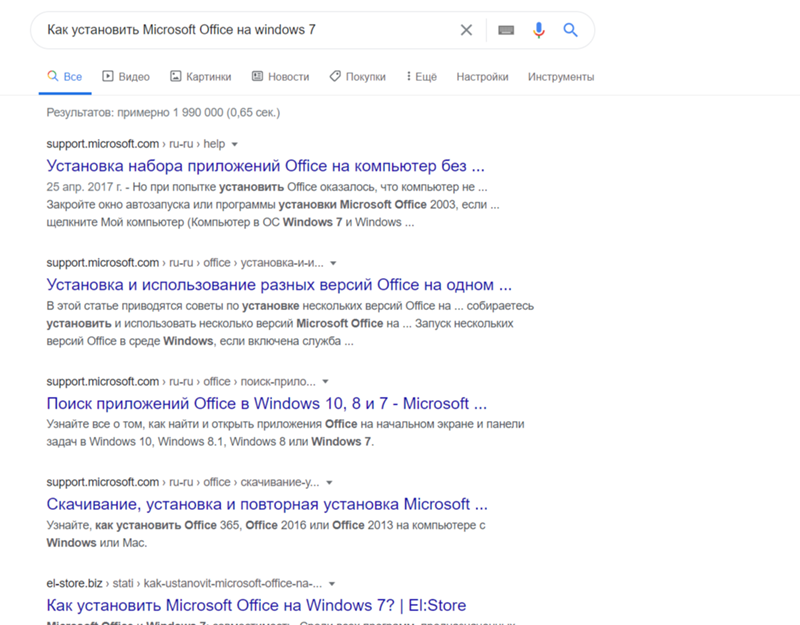Viewport: 800px width, 625px height.
Task: Open 'Установка набора приложений Office' result
Action: pos(265,166)
